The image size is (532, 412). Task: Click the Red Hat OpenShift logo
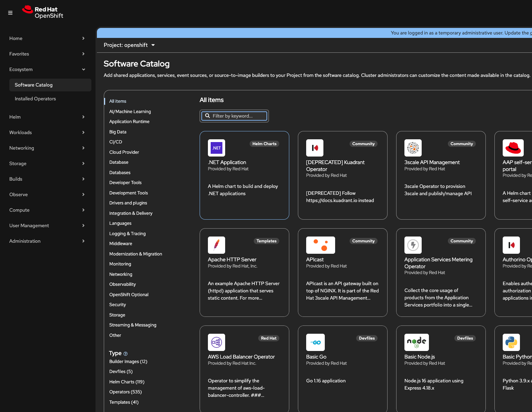[43, 12]
